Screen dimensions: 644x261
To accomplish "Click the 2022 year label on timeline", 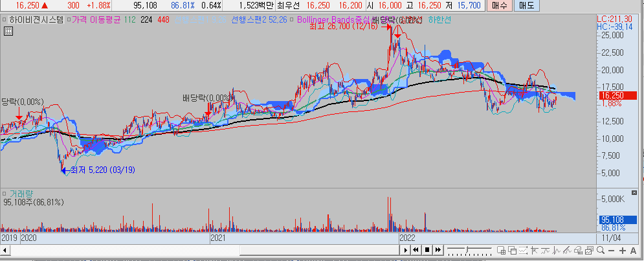I will (x=407, y=238).
